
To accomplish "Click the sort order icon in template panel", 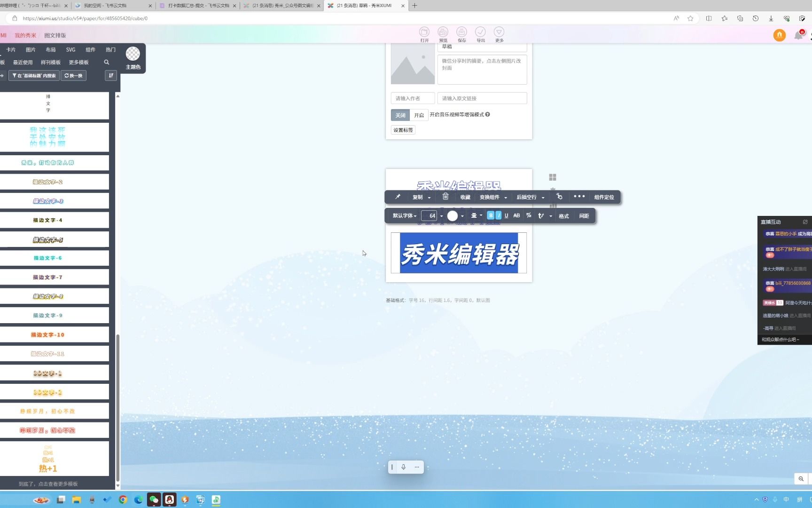I will tap(111, 75).
